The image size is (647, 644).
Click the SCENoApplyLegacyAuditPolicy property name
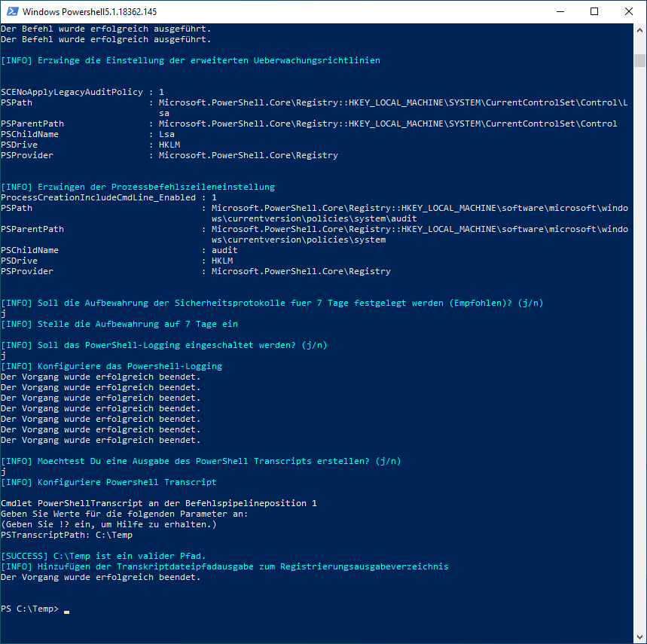click(x=72, y=92)
